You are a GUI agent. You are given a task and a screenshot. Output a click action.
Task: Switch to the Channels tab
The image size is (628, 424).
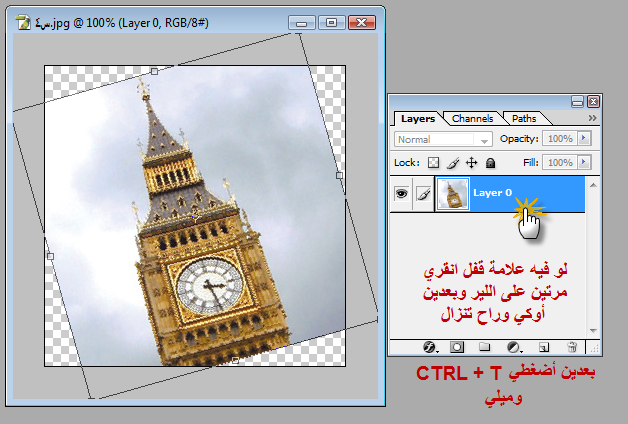tap(471, 118)
